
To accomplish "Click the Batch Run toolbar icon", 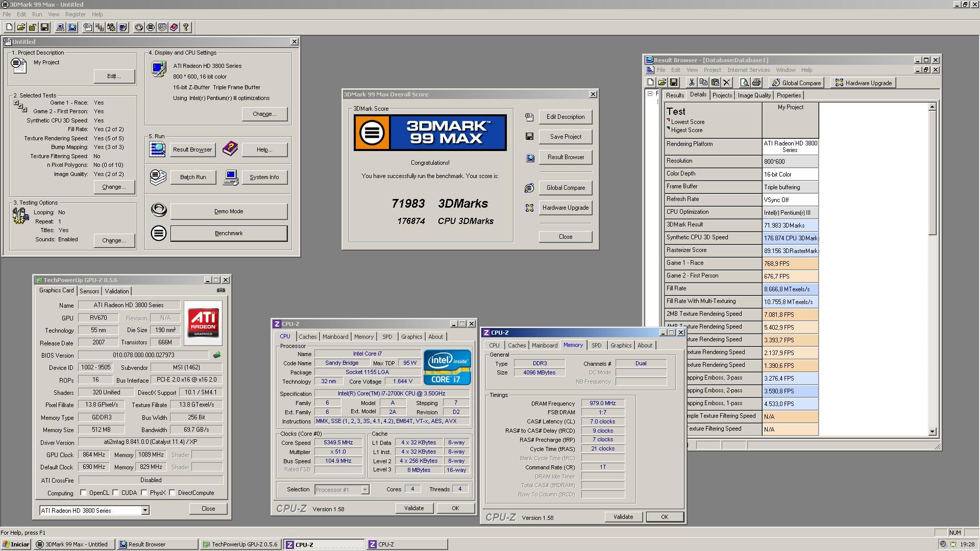I will tap(162, 28).
